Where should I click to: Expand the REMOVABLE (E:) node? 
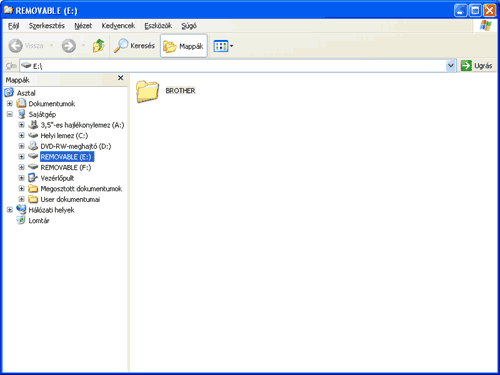coord(22,157)
